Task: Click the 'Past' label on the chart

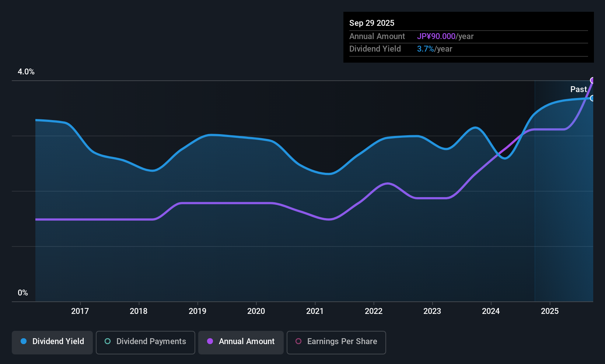Action: (x=578, y=89)
